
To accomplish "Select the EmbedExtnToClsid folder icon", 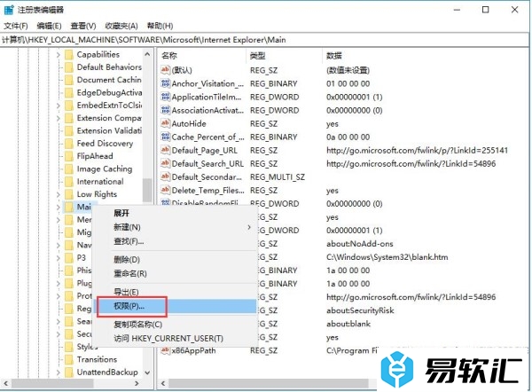I will 69,106.
